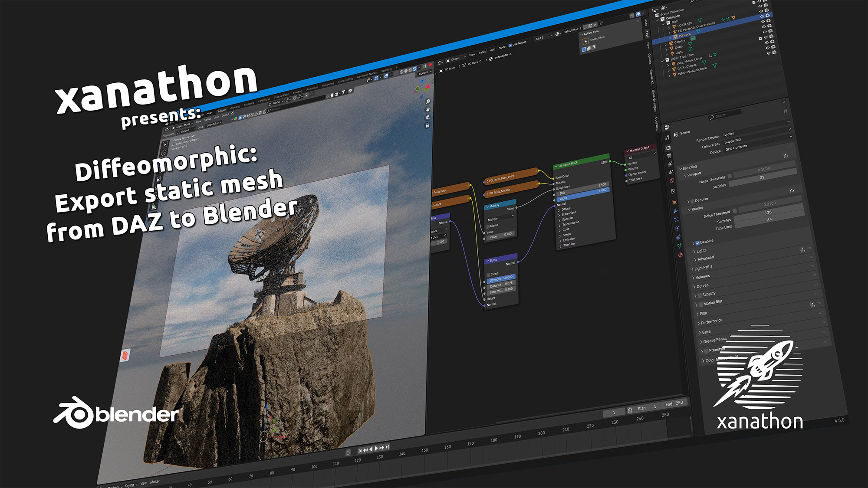Screen dimensions: 868x488
Task: Click the Multiply node Value 0.700 slider
Action: click(x=501, y=236)
